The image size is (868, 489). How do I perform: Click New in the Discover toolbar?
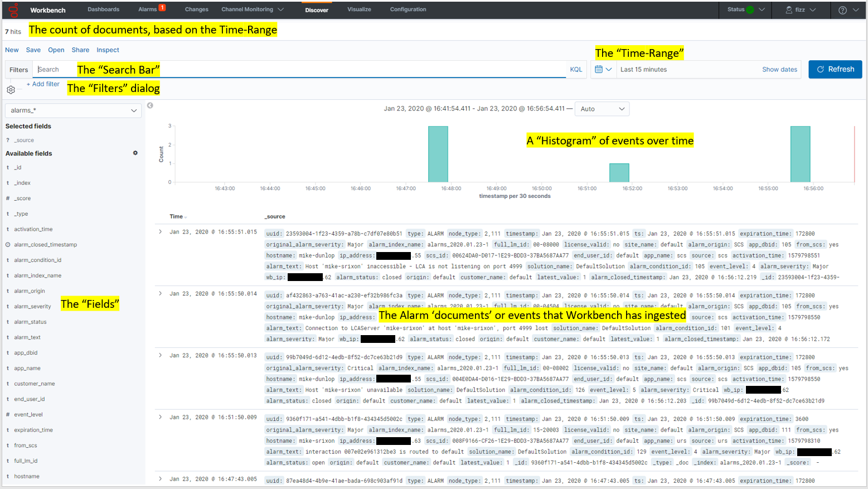(12, 50)
